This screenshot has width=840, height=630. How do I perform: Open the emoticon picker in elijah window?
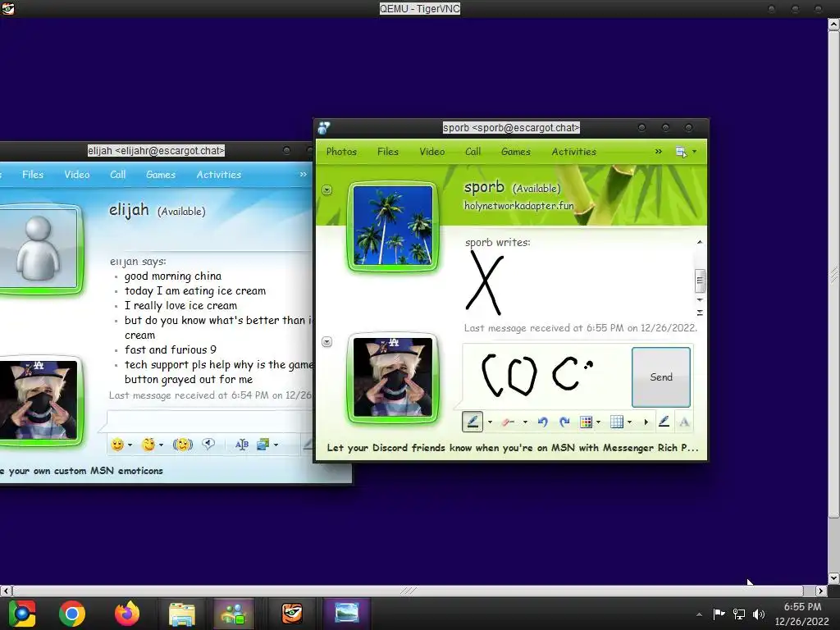[117, 445]
